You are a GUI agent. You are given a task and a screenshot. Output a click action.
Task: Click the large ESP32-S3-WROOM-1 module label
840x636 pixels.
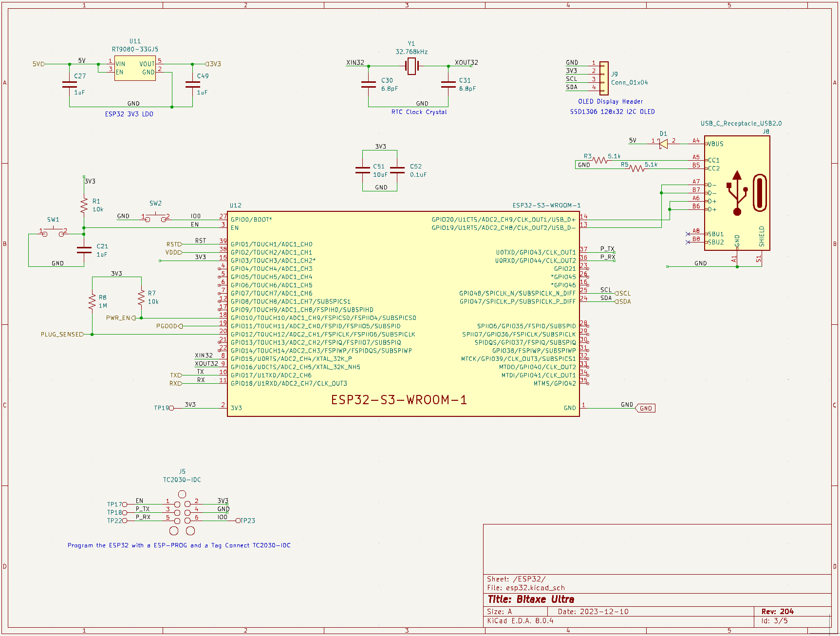(399, 400)
